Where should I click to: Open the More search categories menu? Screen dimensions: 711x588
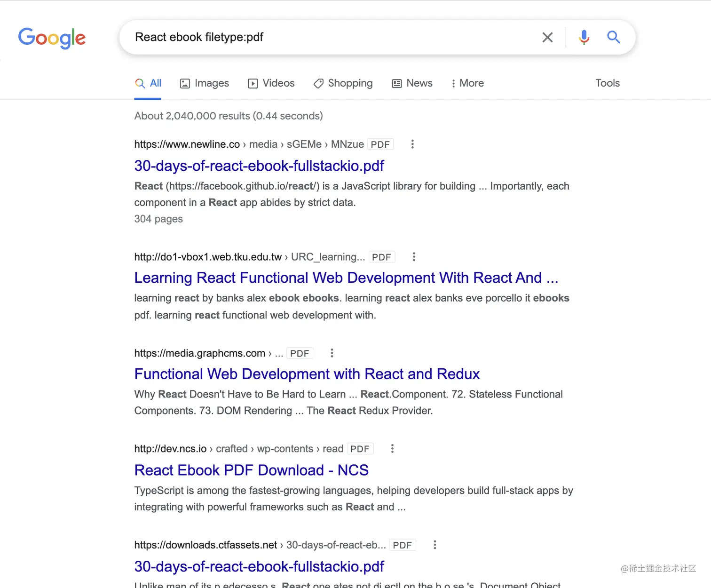pyautogui.click(x=467, y=83)
